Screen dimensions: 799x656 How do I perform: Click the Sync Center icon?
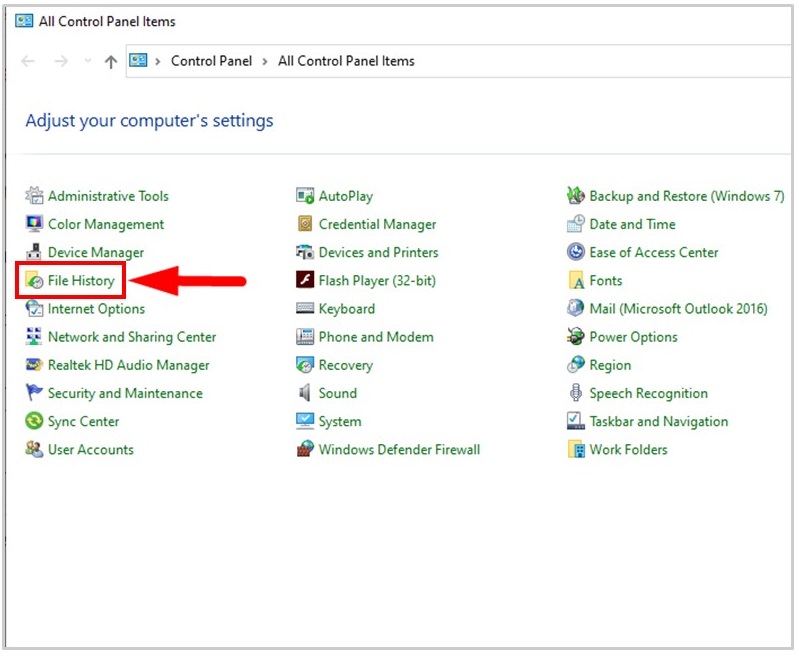click(x=35, y=422)
